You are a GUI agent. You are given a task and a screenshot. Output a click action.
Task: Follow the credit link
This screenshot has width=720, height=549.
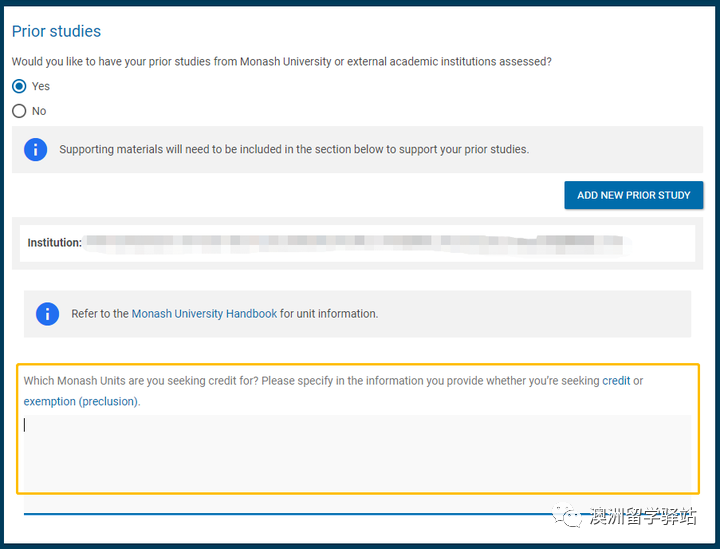point(616,381)
